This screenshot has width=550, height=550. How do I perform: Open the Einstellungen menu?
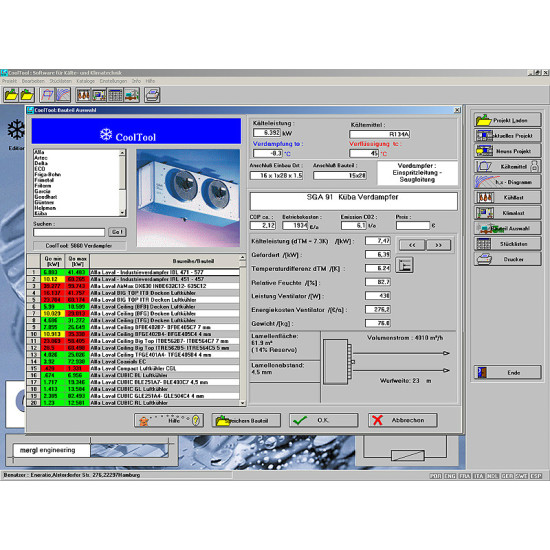(x=113, y=81)
